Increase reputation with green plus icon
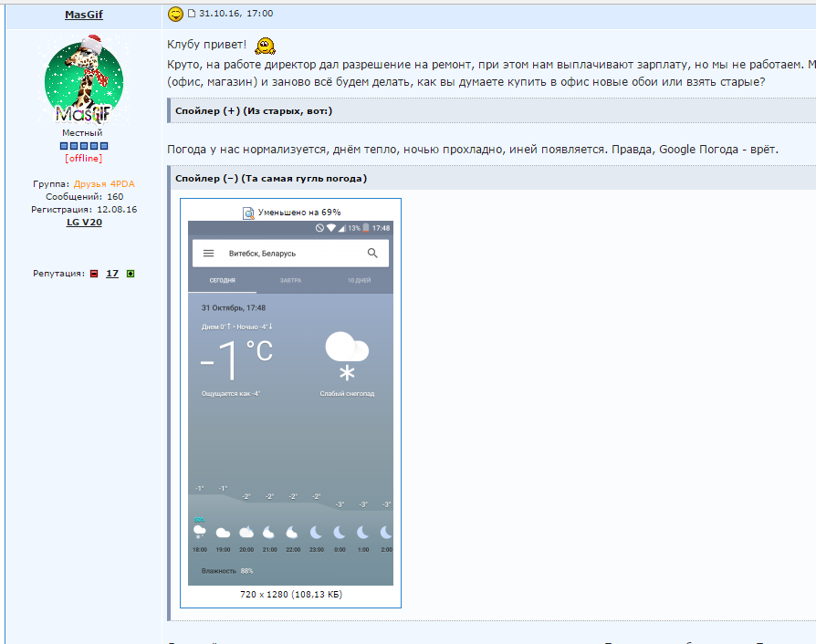The width and height of the screenshot is (816, 644). click(x=131, y=274)
